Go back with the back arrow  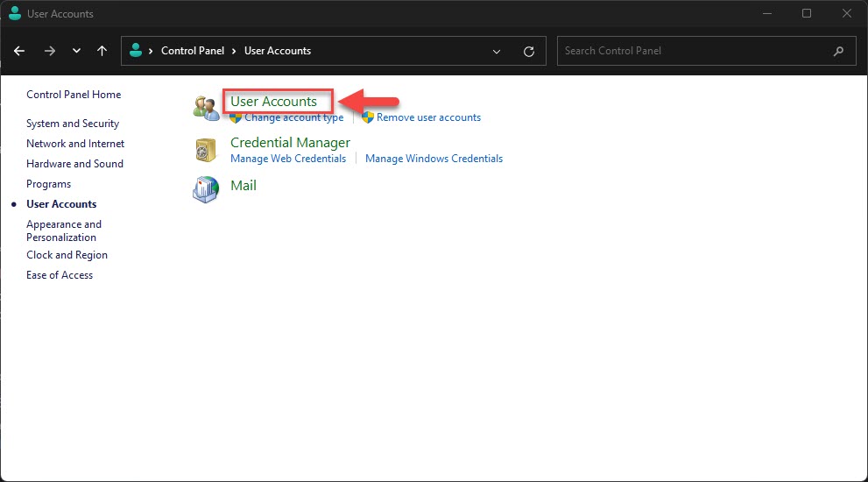(20, 51)
